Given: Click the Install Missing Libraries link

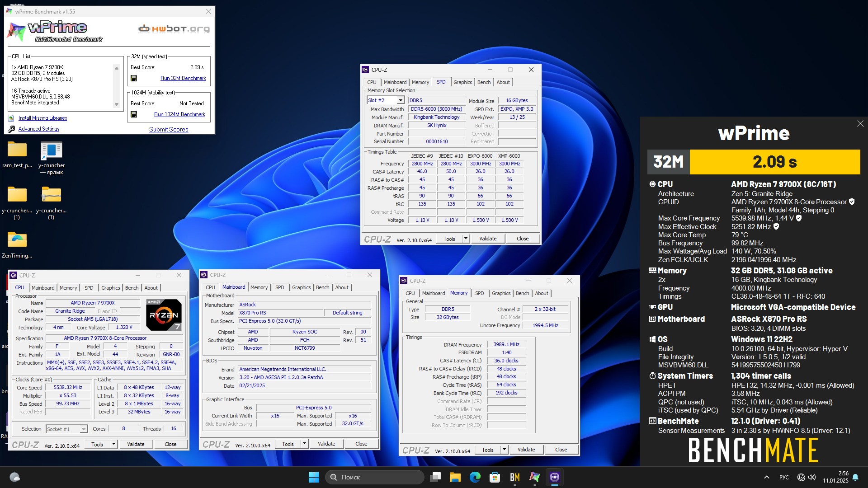Looking at the screenshot, I should pos(42,118).
